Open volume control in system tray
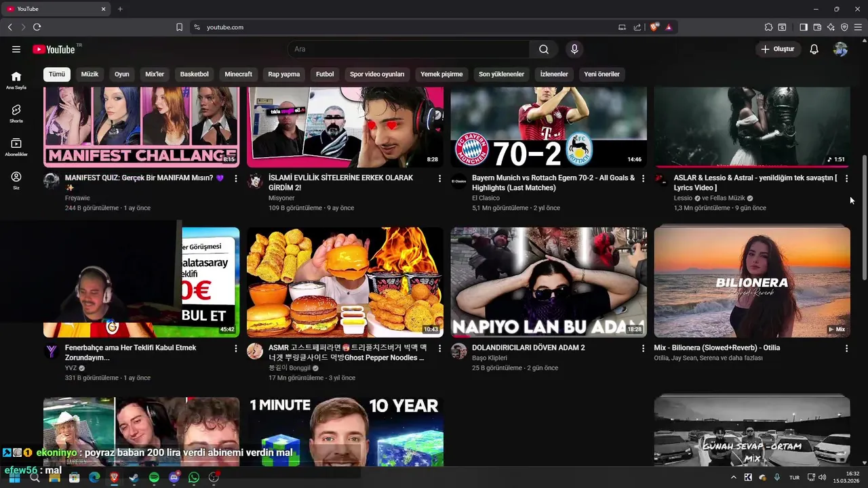Screen dimensions: 868x488 pos(822,478)
